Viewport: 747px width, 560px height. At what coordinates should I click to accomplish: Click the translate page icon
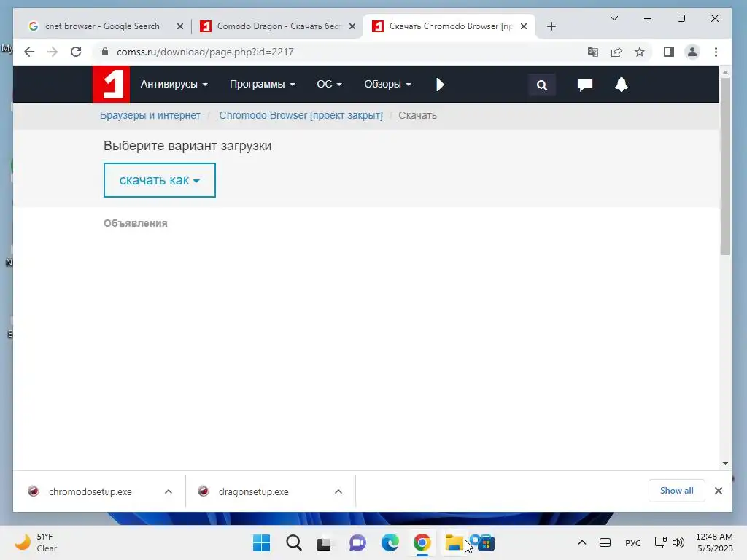tap(592, 52)
